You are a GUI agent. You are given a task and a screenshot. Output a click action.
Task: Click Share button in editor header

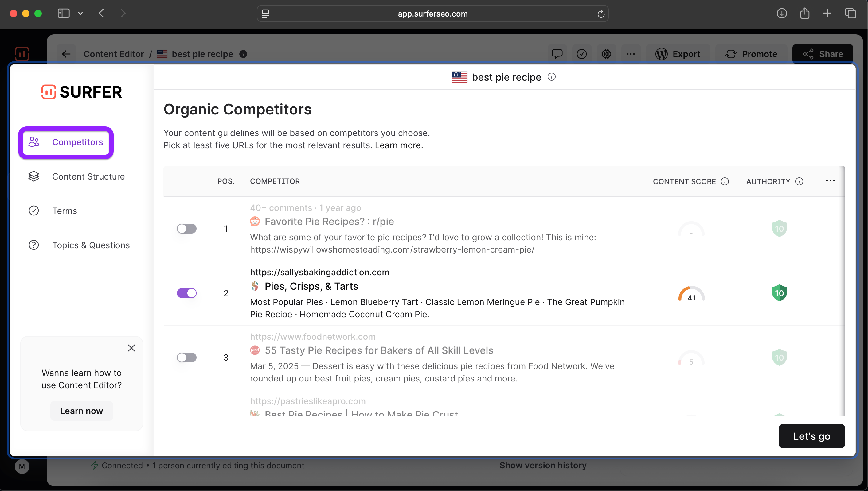tap(823, 54)
